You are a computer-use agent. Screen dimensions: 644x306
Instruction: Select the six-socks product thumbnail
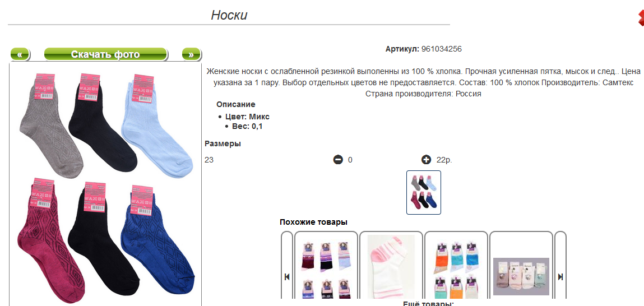pyautogui.click(x=423, y=192)
